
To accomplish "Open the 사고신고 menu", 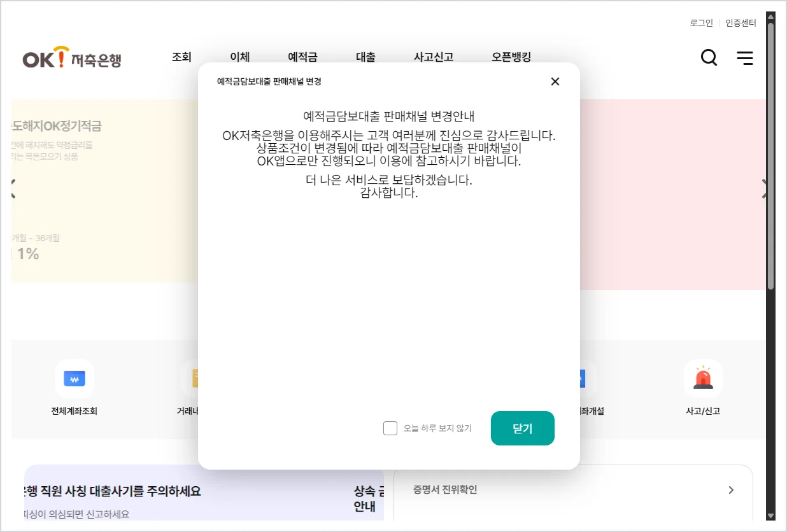I will pos(434,57).
